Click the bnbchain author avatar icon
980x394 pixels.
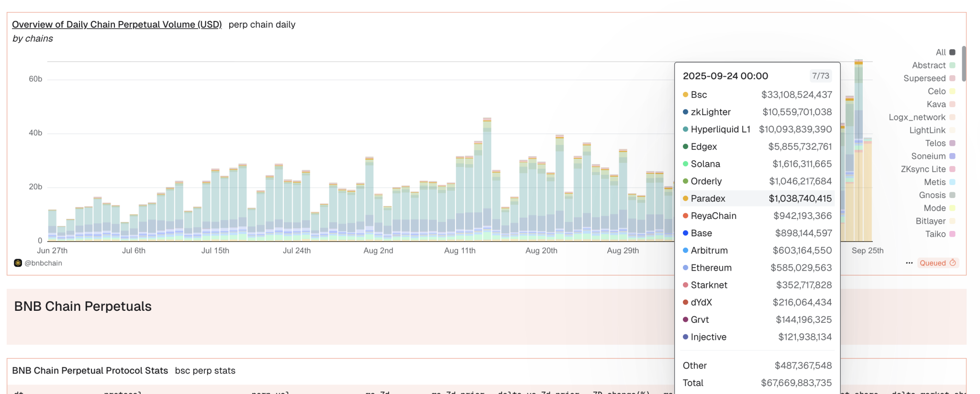(x=18, y=263)
